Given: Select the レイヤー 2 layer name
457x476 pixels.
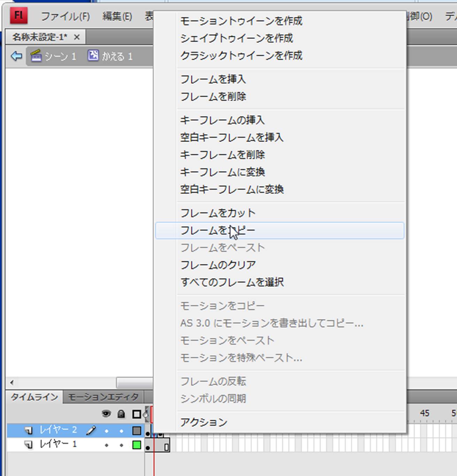Looking at the screenshot, I should point(58,430).
